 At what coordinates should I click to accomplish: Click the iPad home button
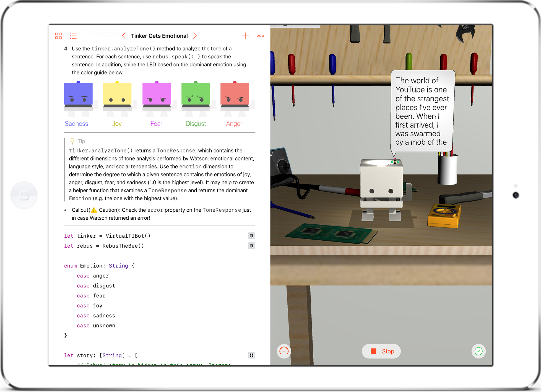pyautogui.click(x=24, y=195)
